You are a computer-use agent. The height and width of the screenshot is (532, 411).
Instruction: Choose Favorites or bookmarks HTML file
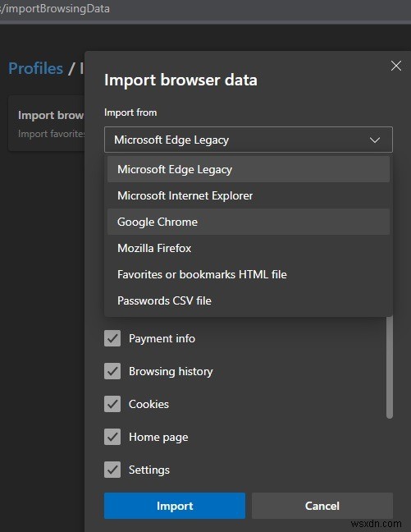(249, 274)
